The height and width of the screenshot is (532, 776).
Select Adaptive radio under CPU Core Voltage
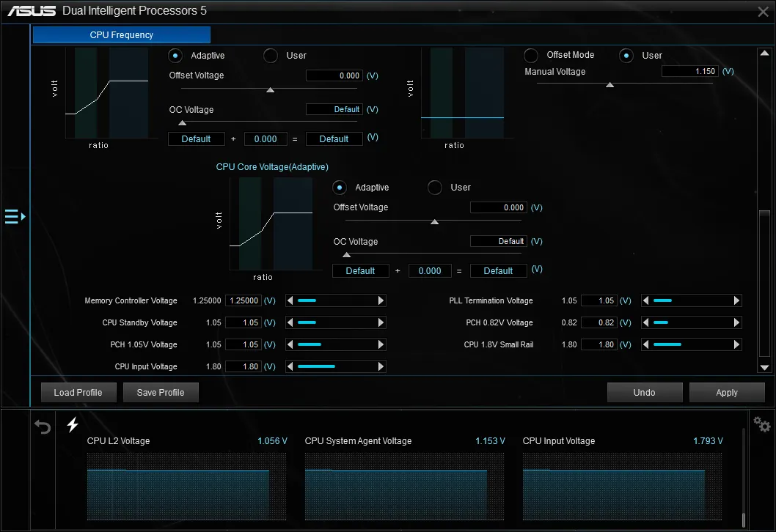340,188
